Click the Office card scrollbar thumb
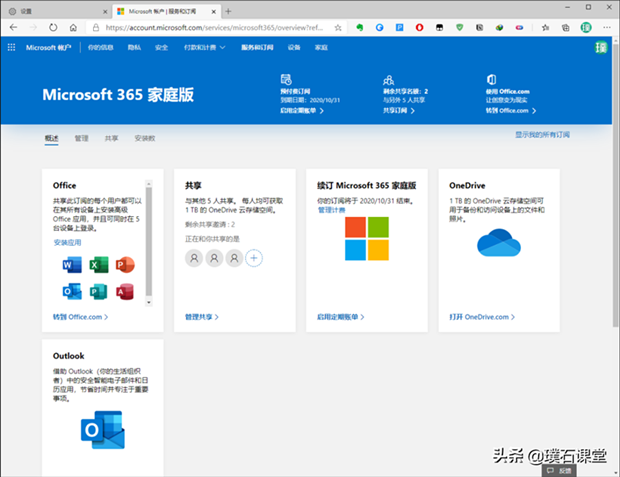The height and width of the screenshot is (477, 620). click(x=149, y=241)
